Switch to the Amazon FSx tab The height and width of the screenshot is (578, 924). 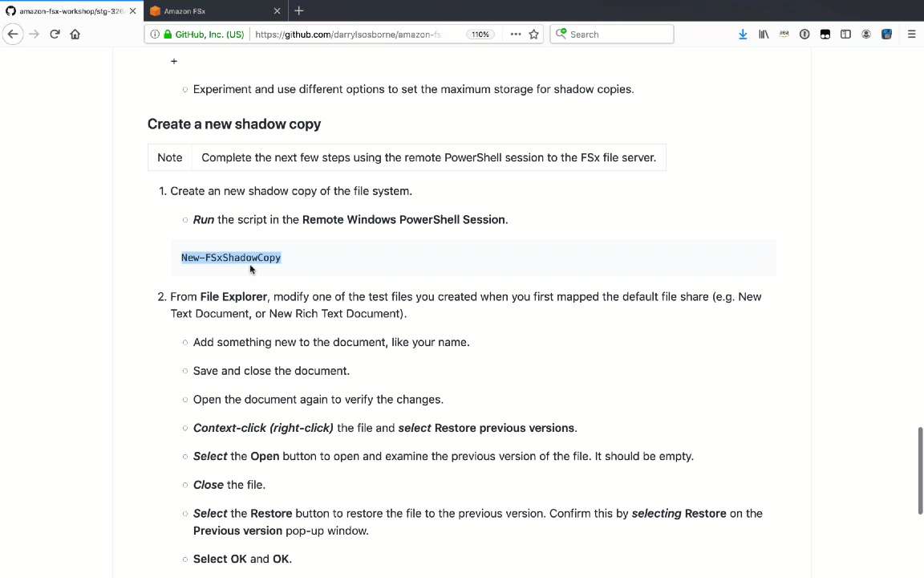(x=216, y=10)
